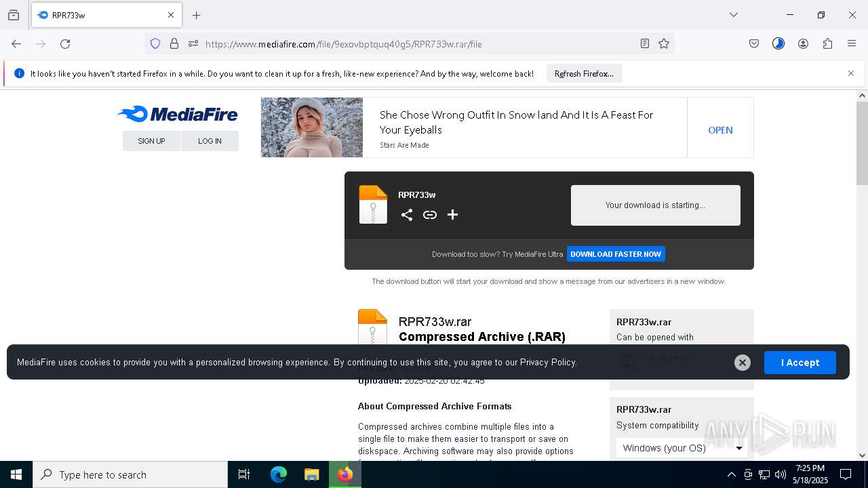This screenshot has width=868, height=488.
Task: Open tracking protection shield icon
Action: point(155,43)
